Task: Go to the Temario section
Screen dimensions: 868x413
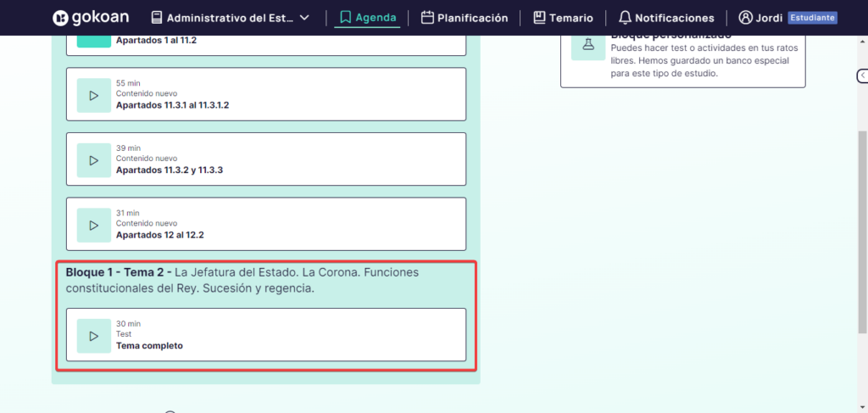Action: point(563,18)
